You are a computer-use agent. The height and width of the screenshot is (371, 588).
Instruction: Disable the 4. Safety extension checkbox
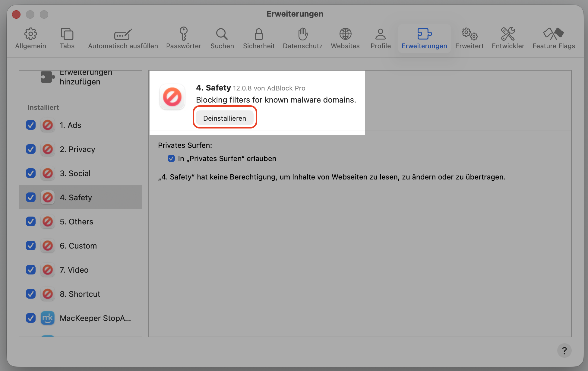click(31, 197)
